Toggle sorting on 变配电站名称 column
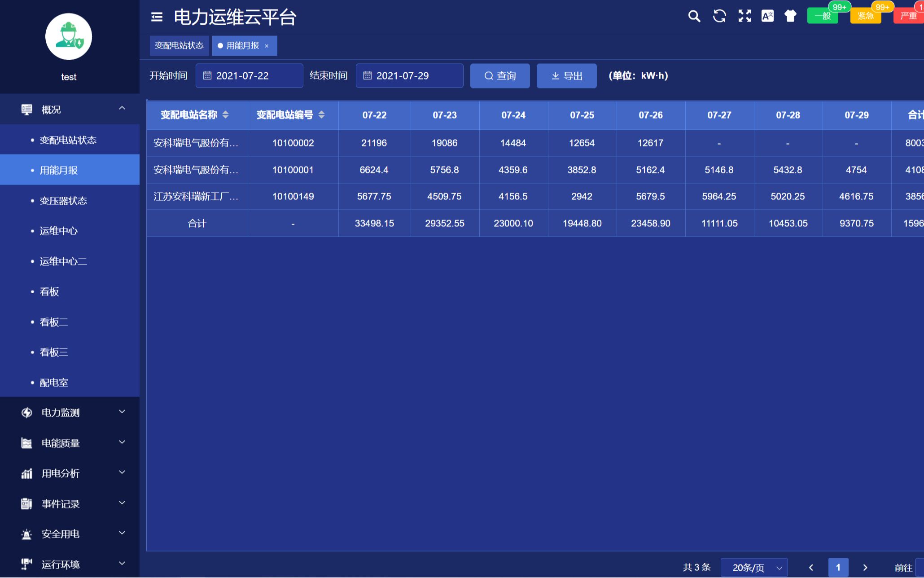This screenshot has height=578, width=924. tap(225, 115)
